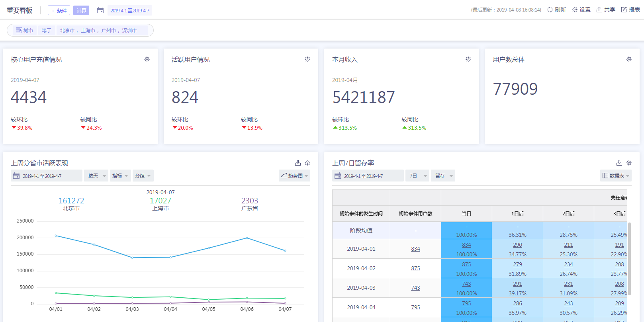
Task: Click the + 条件 add condition button
Action: click(59, 11)
